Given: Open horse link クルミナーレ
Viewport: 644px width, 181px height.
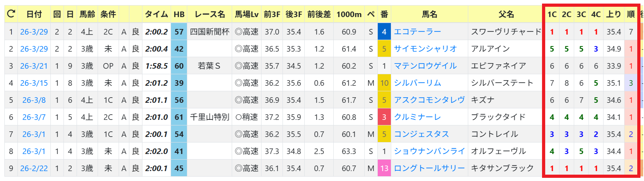Looking at the screenshot, I should pos(417,117).
